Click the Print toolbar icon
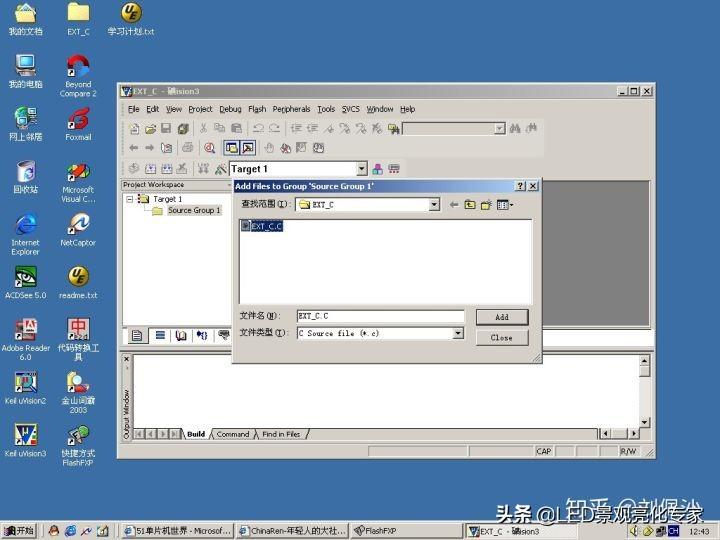Viewport: 720px width, 540px height. pyautogui.click(x=187, y=148)
